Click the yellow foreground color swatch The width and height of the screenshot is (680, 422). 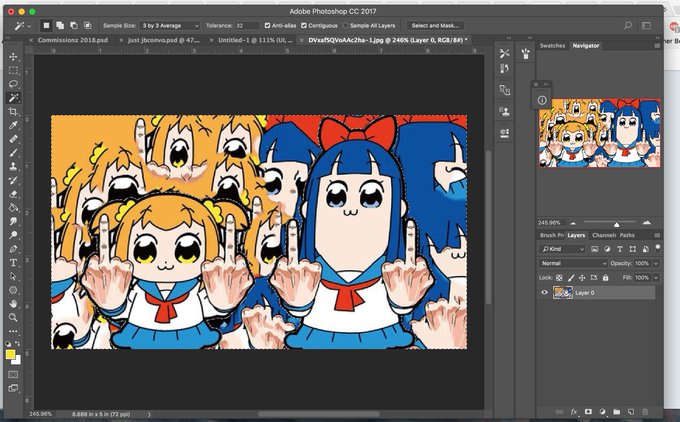[x=10, y=355]
